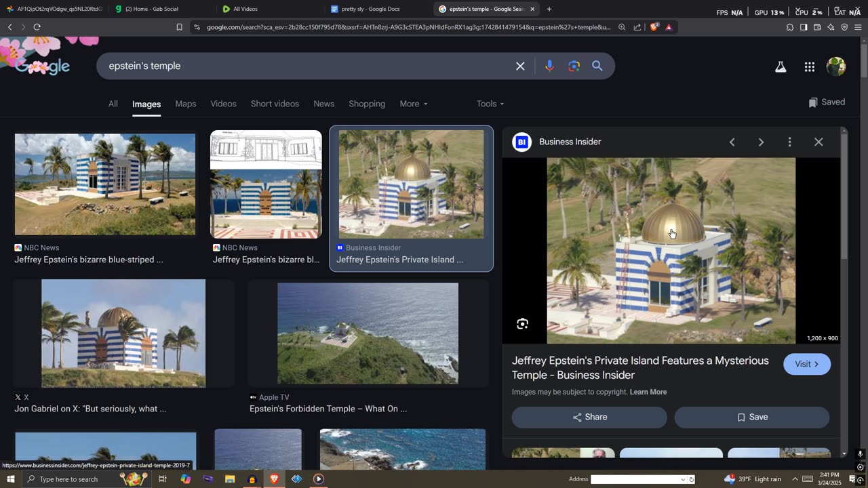This screenshot has width=868, height=488.
Task: Start voice search with microphone icon
Action: click(x=549, y=66)
